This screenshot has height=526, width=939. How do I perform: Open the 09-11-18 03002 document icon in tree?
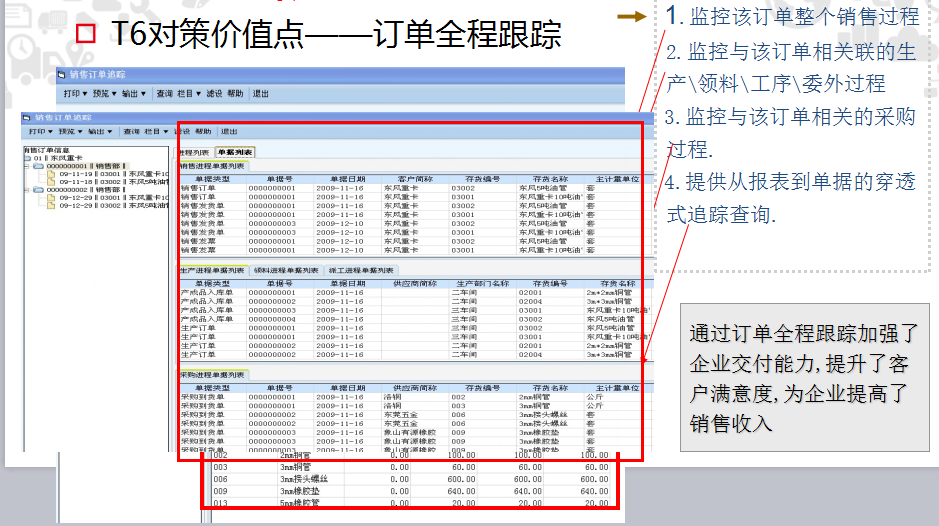(x=51, y=182)
